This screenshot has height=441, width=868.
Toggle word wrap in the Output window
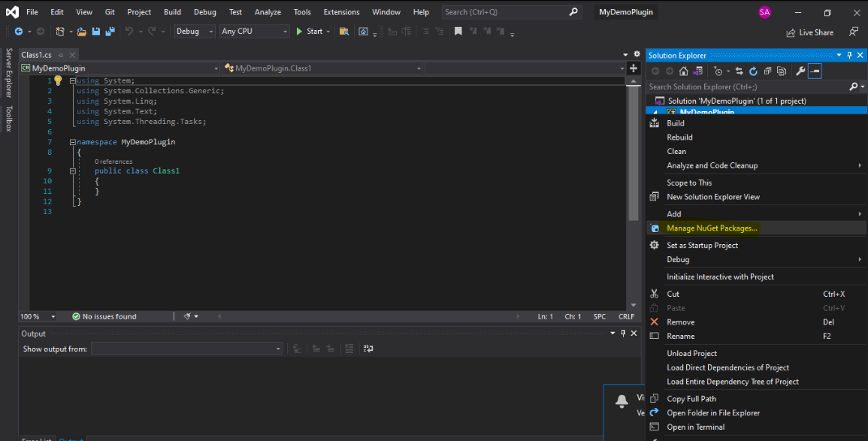coord(367,348)
